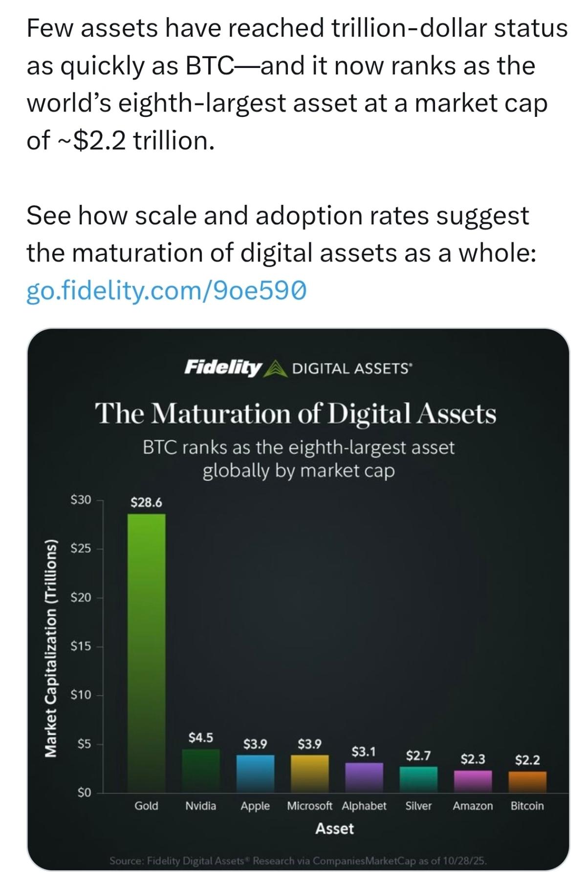Viewport: 588px width, 883px height.
Task: Click the Fidelity Digital Assets pyramid logo
Action: (276, 368)
